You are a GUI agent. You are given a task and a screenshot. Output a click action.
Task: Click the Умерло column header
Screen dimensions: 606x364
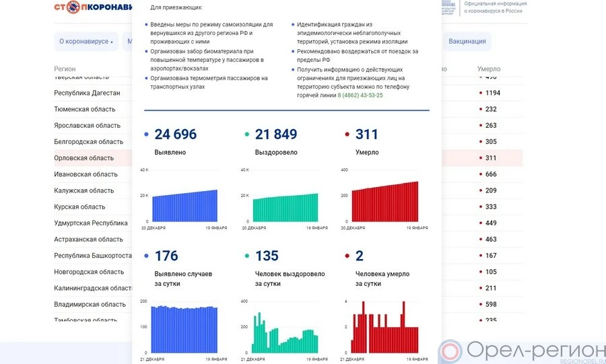[x=489, y=69]
